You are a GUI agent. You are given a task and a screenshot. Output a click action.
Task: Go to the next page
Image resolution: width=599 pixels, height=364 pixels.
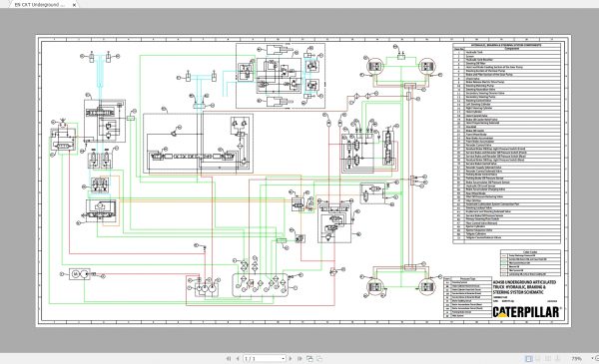point(290,359)
